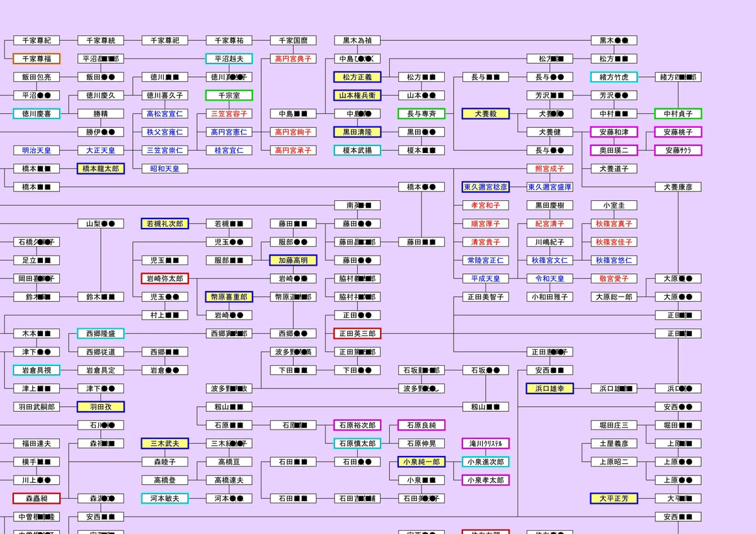
Task: Select the 小泉進次郎 entry
Action: click(x=486, y=462)
